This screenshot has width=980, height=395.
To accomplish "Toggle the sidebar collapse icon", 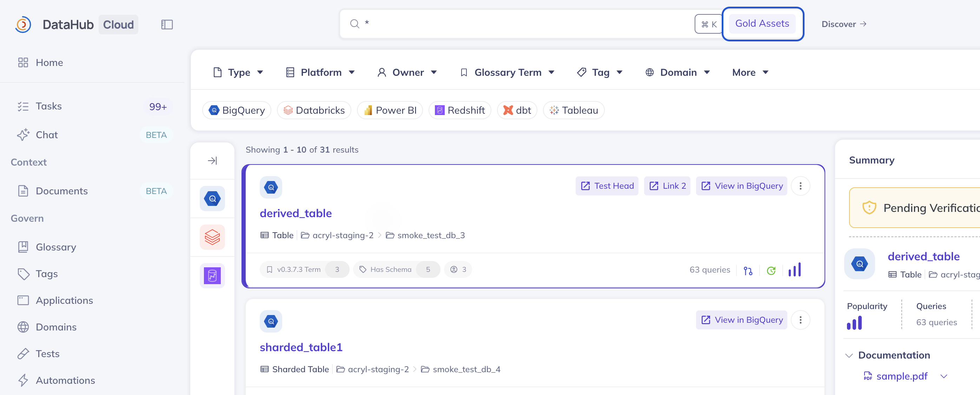I will (167, 25).
